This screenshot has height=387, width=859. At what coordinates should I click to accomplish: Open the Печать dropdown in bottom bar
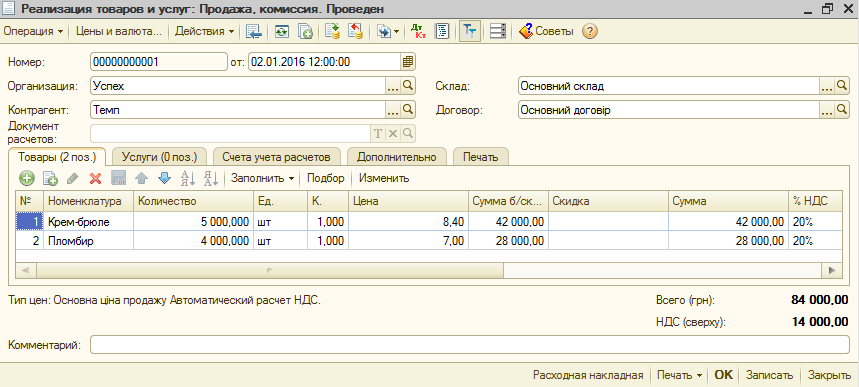[679, 375]
